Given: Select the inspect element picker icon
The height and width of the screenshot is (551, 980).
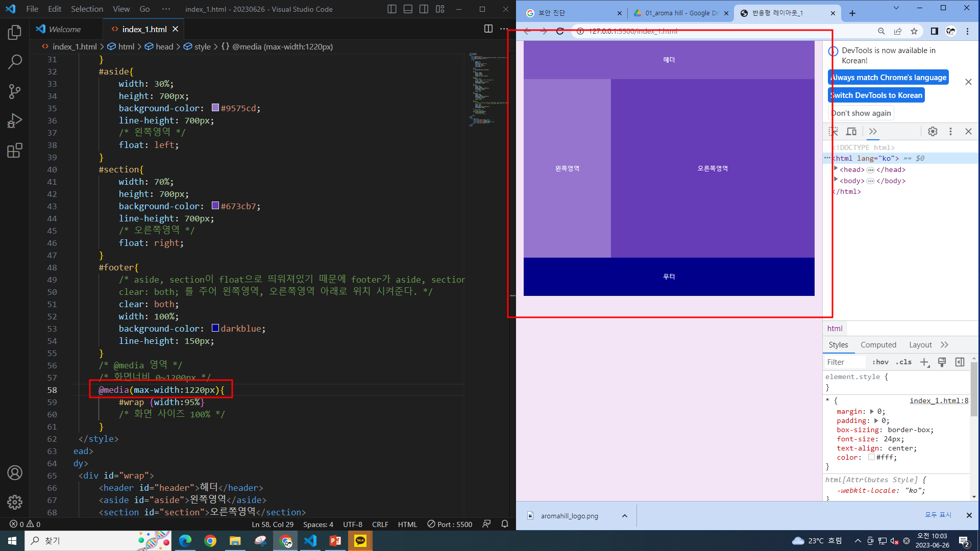Looking at the screenshot, I should 834,132.
